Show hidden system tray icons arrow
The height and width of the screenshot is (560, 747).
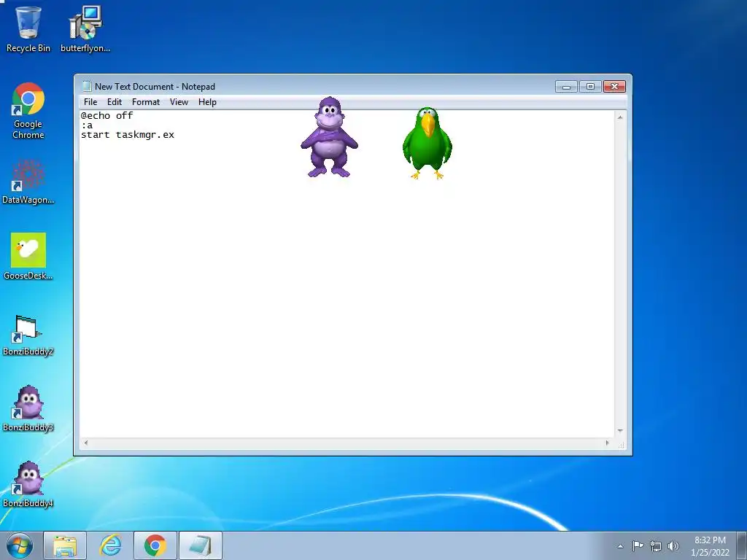pos(620,546)
